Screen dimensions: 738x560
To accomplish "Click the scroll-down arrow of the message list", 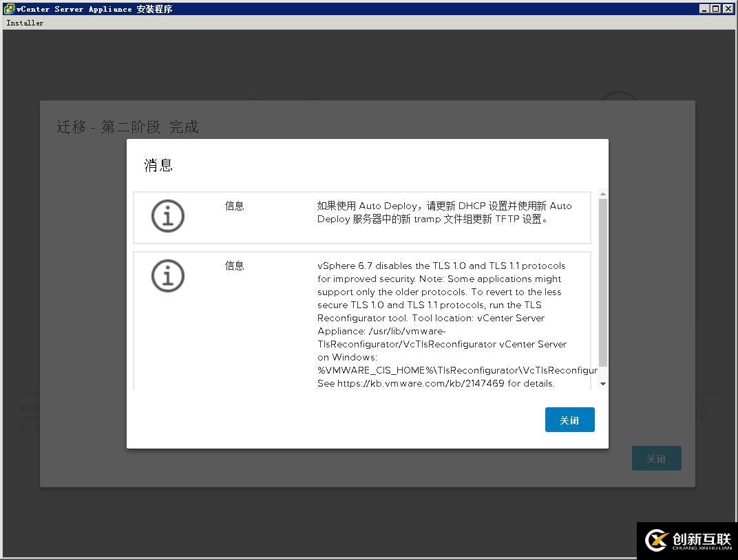I will [603, 384].
